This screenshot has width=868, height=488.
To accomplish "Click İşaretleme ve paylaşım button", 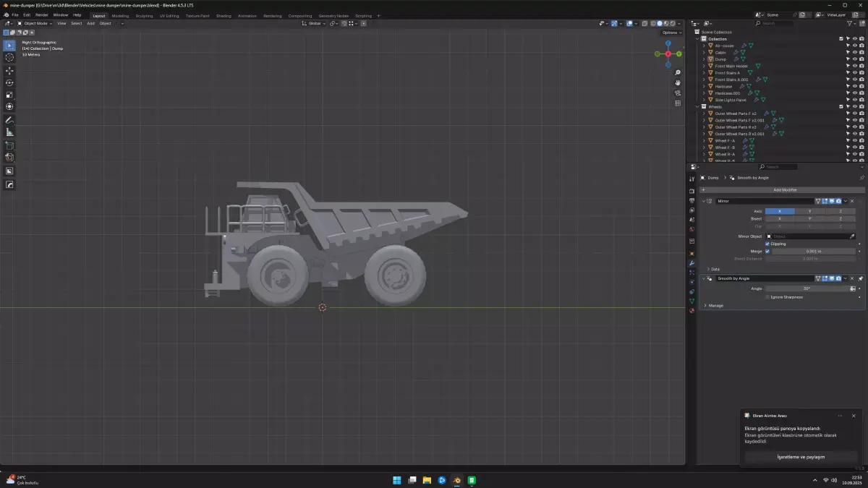I will (x=801, y=457).
